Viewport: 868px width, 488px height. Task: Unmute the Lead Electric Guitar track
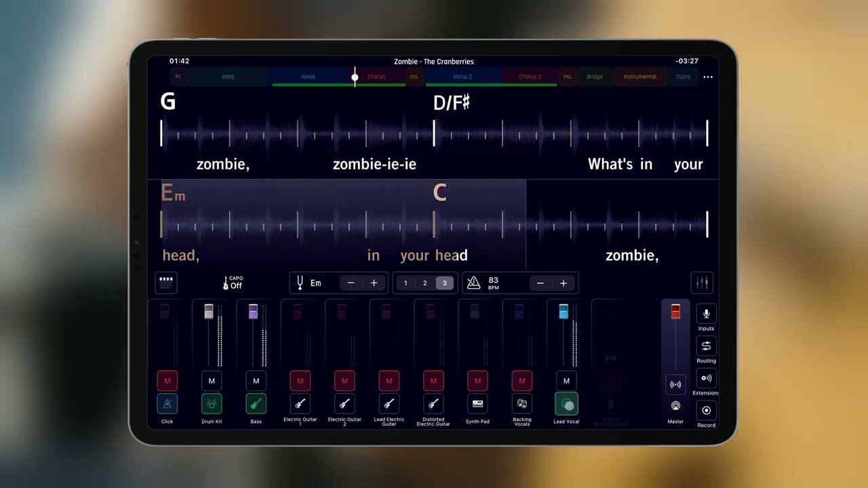(389, 381)
